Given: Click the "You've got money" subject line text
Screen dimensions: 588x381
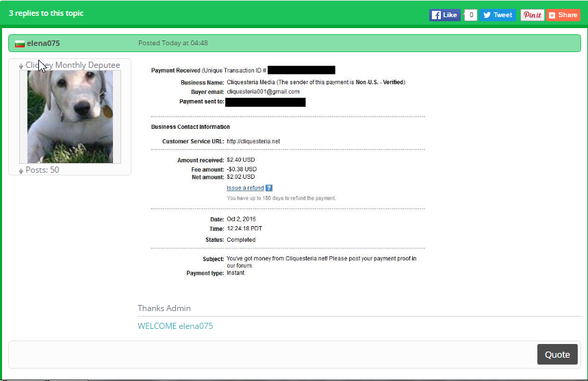Looking at the screenshot, I should pyautogui.click(x=321, y=262).
